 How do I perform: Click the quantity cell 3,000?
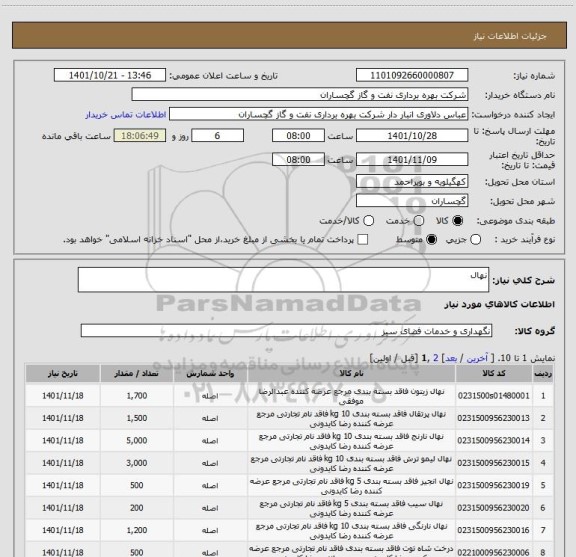(137, 463)
